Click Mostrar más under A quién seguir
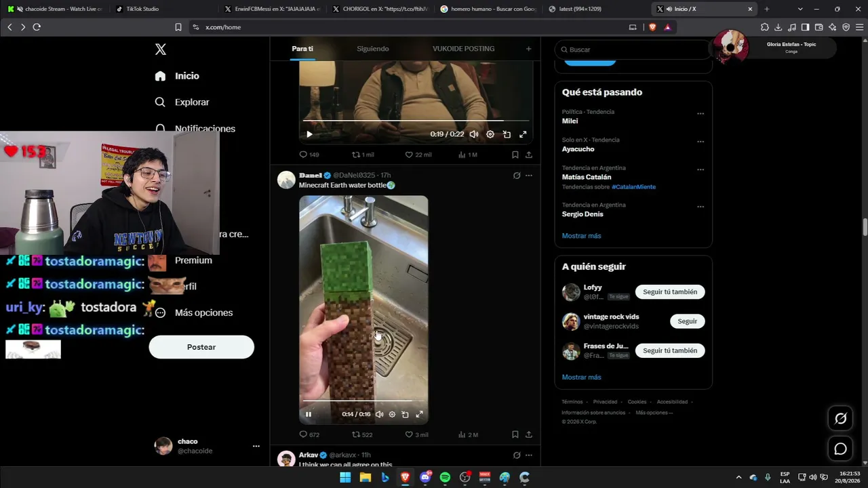The height and width of the screenshot is (488, 868). (x=581, y=378)
